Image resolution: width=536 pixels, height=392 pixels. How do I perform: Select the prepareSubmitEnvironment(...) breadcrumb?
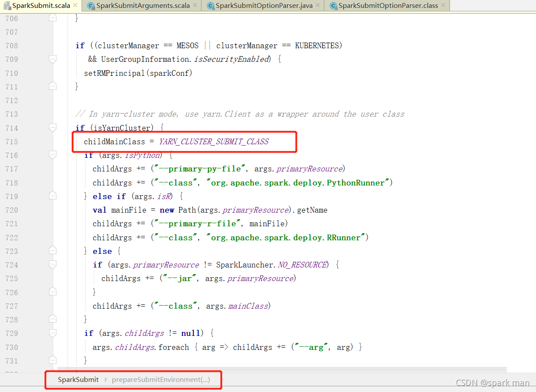click(161, 380)
